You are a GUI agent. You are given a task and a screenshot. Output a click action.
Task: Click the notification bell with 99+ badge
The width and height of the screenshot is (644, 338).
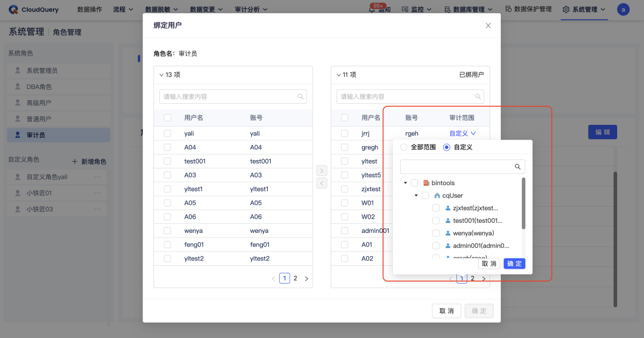(x=371, y=10)
